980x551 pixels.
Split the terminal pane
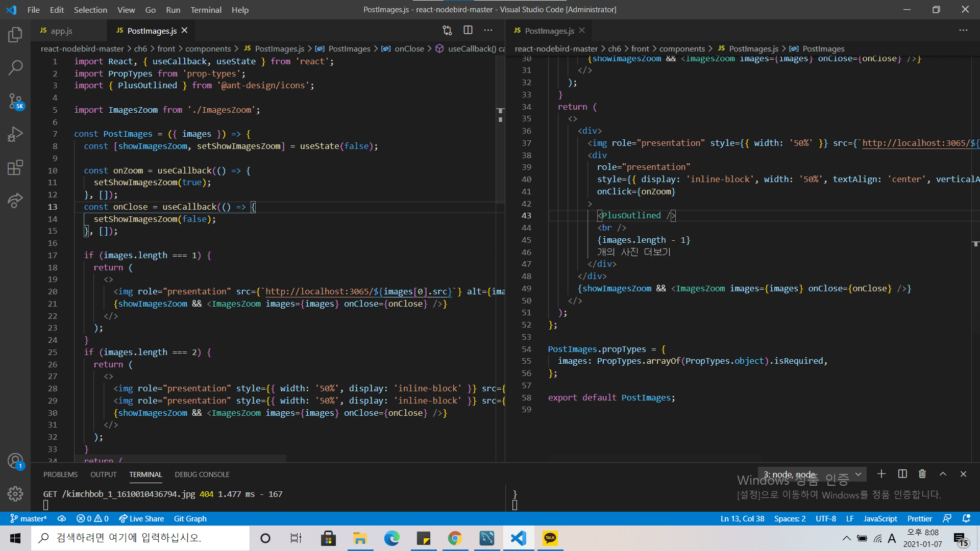[x=902, y=474]
